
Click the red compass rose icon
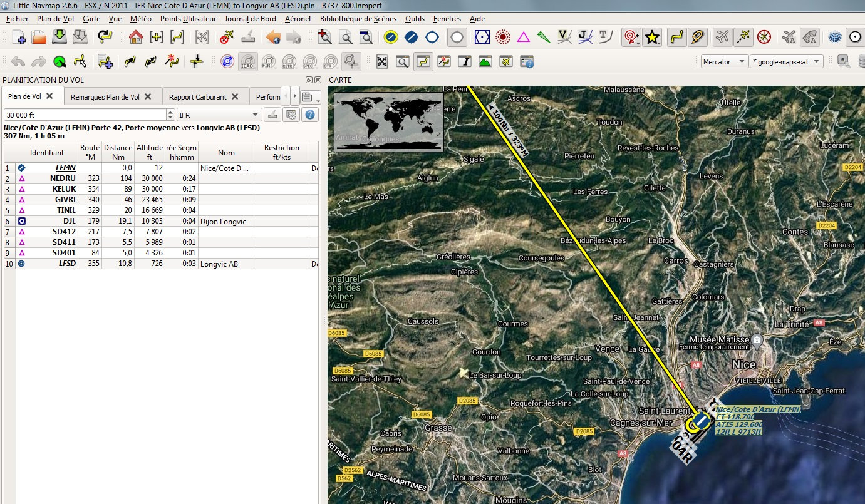click(x=764, y=38)
